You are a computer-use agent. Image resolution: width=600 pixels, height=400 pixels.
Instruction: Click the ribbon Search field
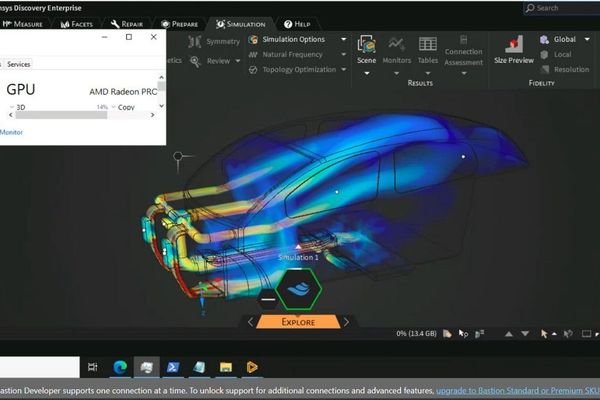pos(561,8)
